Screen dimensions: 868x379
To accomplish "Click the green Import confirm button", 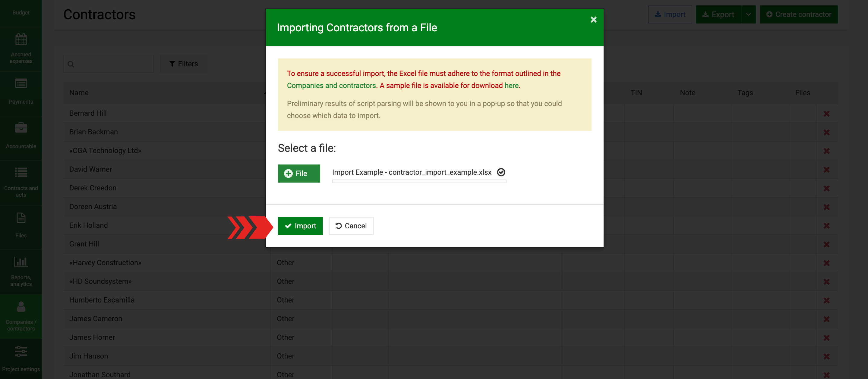I will (x=300, y=226).
